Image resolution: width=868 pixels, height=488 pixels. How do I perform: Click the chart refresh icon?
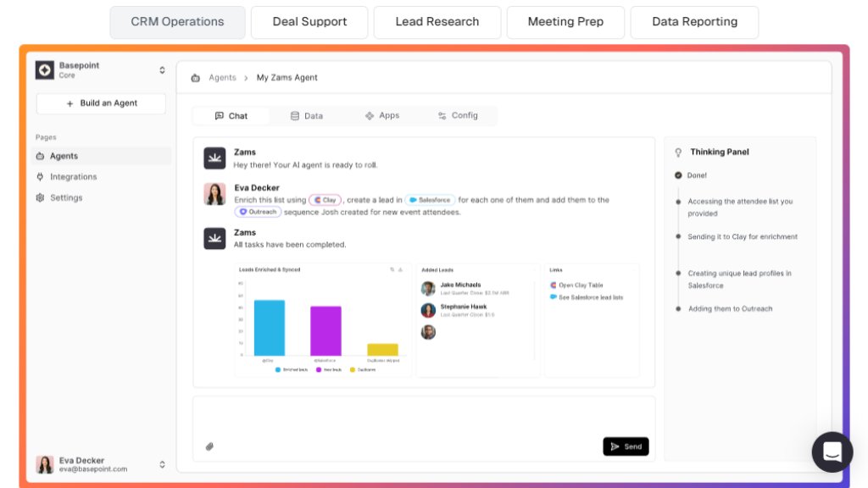pos(392,270)
